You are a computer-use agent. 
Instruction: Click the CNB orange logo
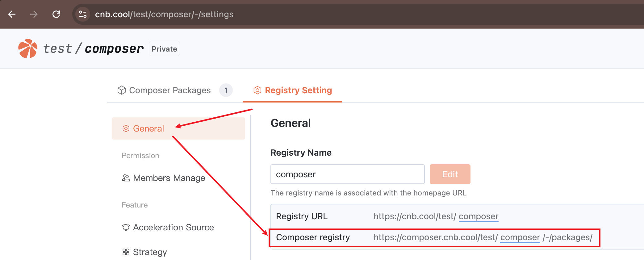(28, 48)
